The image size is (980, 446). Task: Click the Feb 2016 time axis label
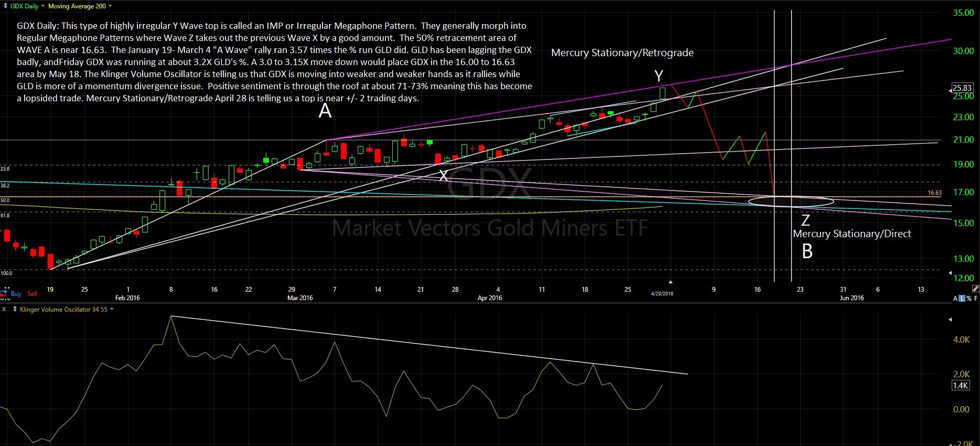tap(127, 298)
